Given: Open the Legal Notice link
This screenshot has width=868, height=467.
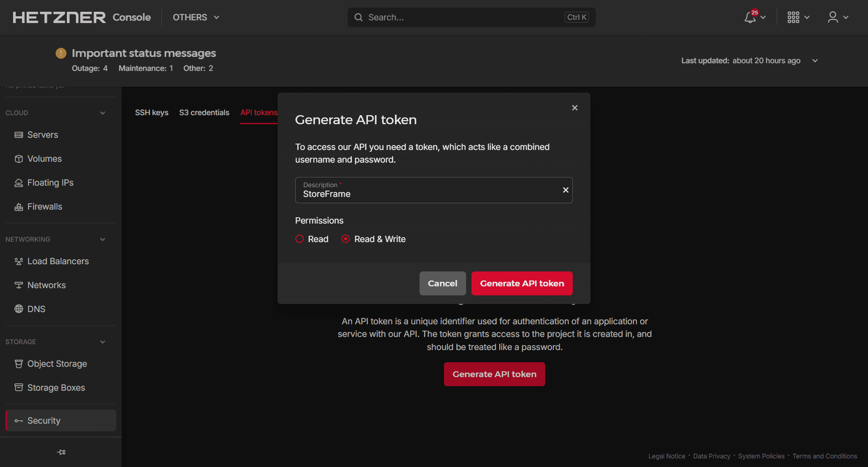Looking at the screenshot, I should click(667, 456).
